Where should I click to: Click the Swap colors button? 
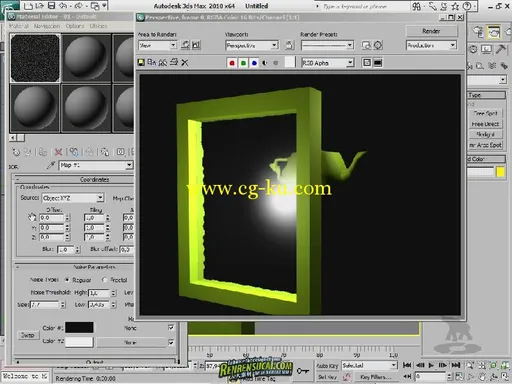(27, 335)
